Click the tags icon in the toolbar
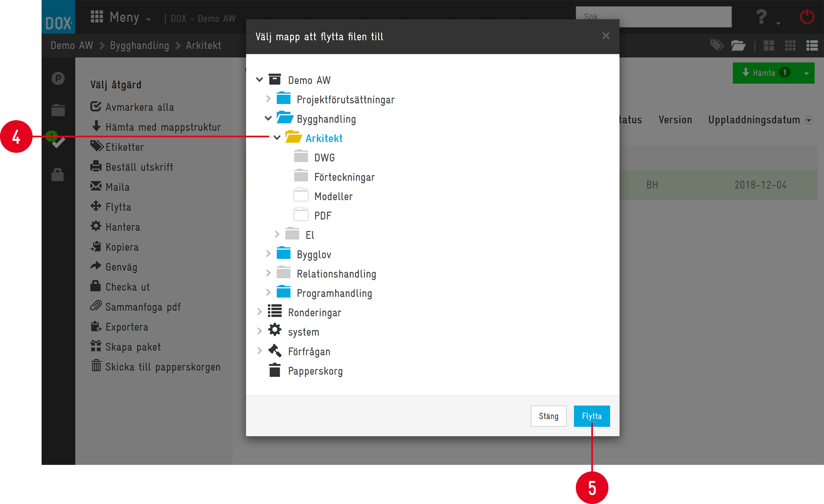 716,45
